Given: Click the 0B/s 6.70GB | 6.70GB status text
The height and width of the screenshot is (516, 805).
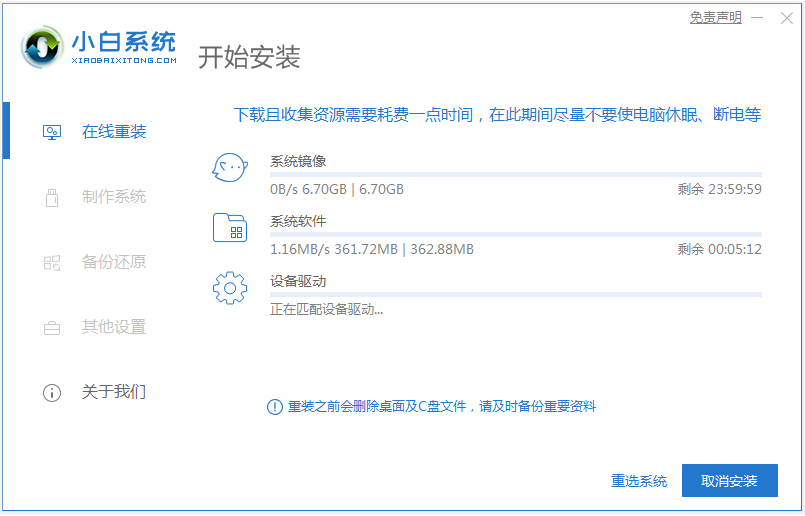Looking at the screenshot, I should pyautogui.click(x=337, y=189).
